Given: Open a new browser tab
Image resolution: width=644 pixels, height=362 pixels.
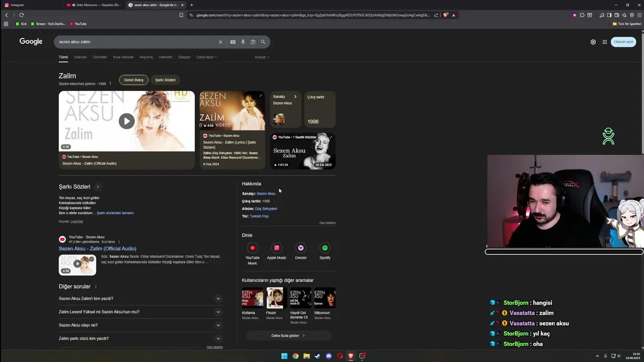Looking at the screenshot, I should pos(191,5).
